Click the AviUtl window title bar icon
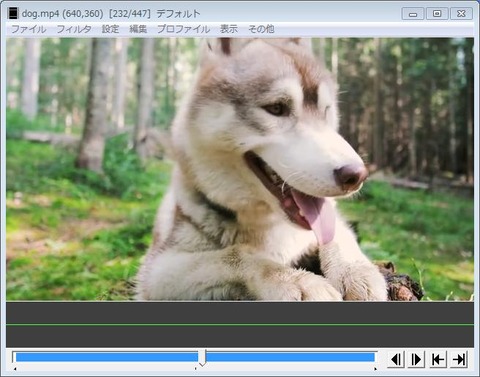Image resolution: width=480 pixels, height=377 pixels. [13, 14]
